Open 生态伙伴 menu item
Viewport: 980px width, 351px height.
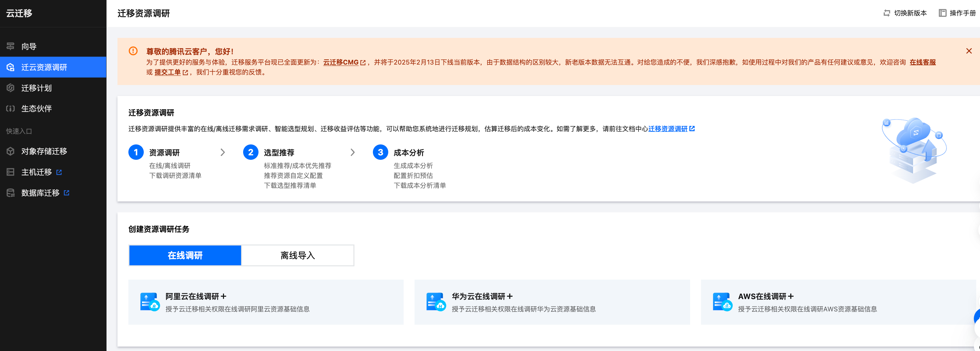coord(53,109)
